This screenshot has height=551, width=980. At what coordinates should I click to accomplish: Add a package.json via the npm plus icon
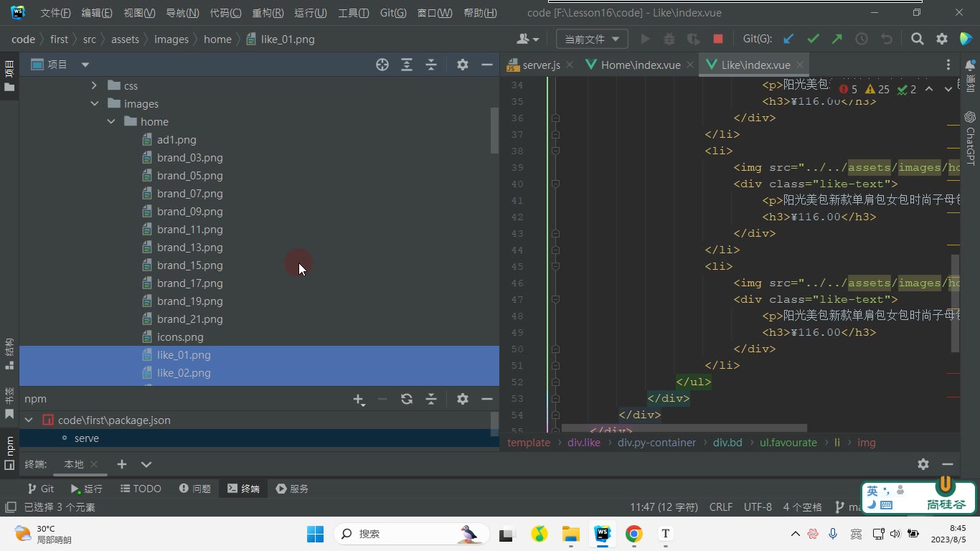point(359,399)
